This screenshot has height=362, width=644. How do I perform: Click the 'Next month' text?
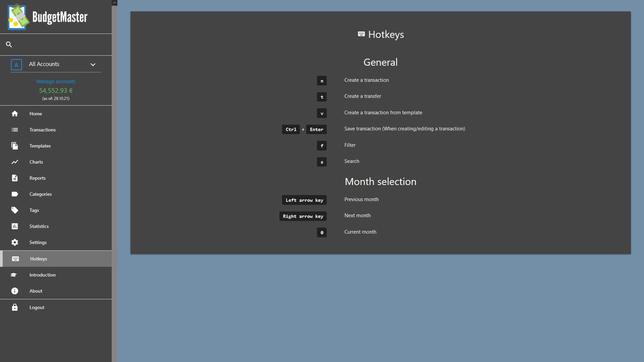click(x=357, y=216)
